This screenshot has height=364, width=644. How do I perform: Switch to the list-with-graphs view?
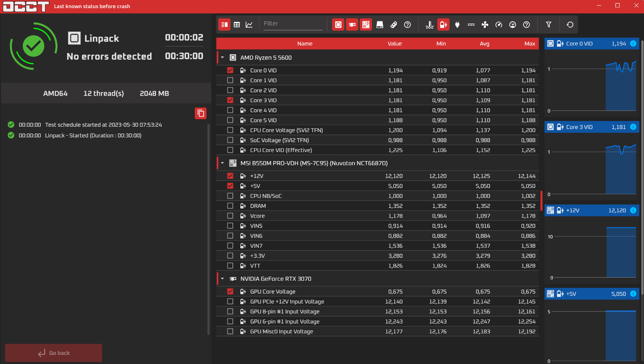224,25
